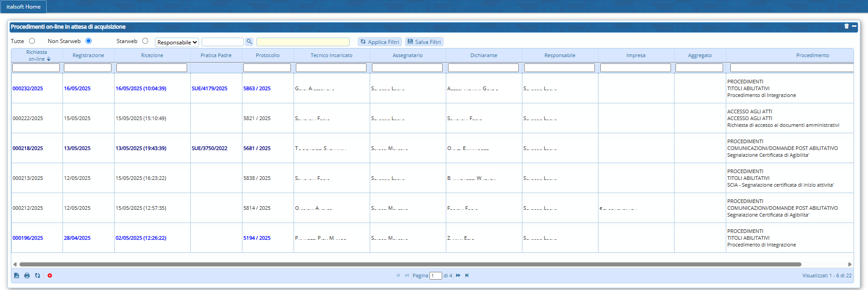
Task: Open grid settings with the red gear icon
Action: point(50,275)
